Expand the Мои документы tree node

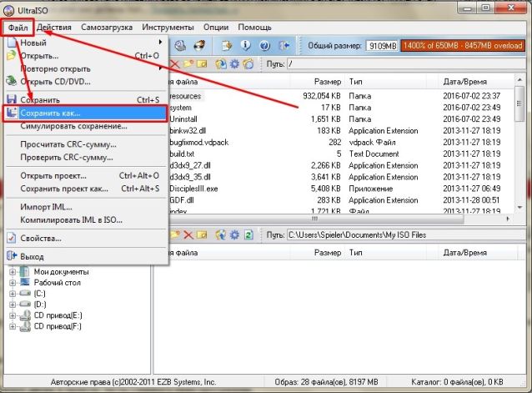click(13, 272)
